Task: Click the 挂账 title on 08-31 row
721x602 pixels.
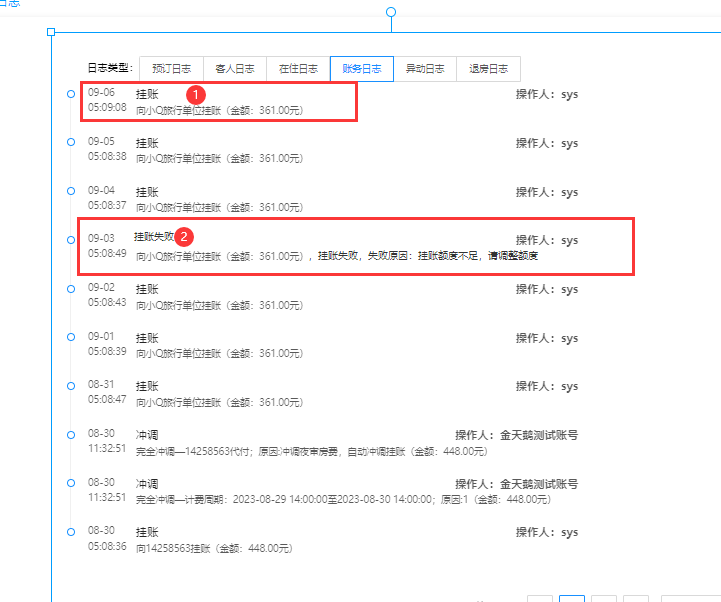Action: 147,386
